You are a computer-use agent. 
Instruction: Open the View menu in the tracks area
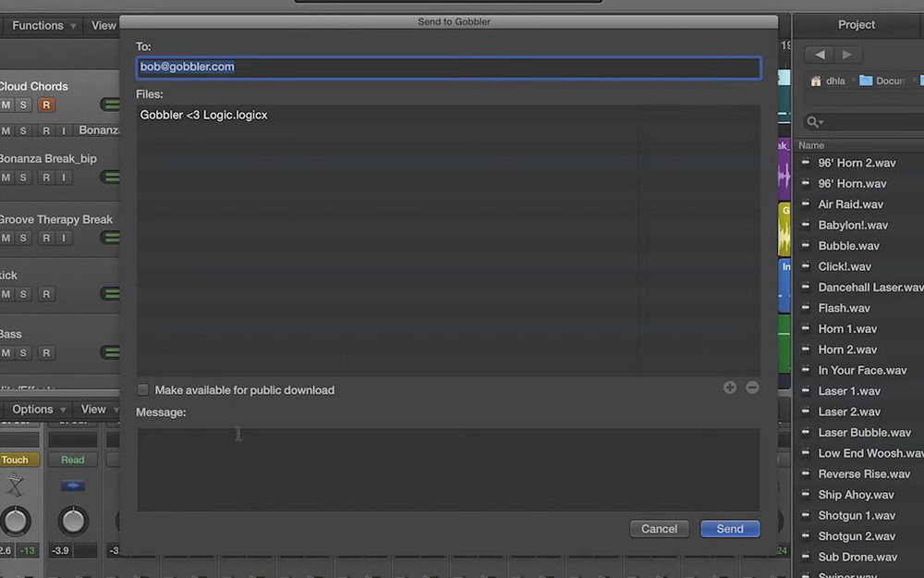[103, 25]
